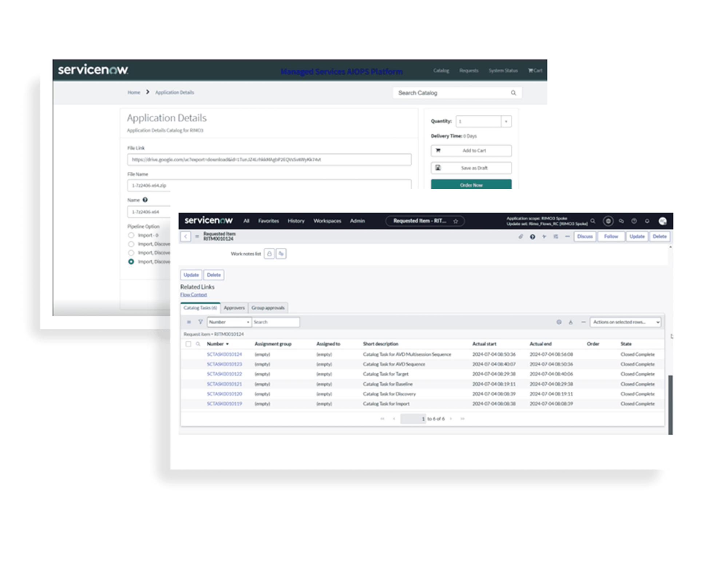Click the Flow Context related link

coord(193,295)
